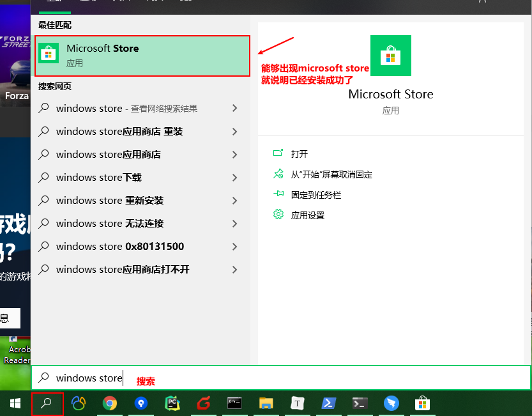Select 'windows store下载' suggestion
Viewport: 532px width, 416px height.
click(x=141, y=178)
